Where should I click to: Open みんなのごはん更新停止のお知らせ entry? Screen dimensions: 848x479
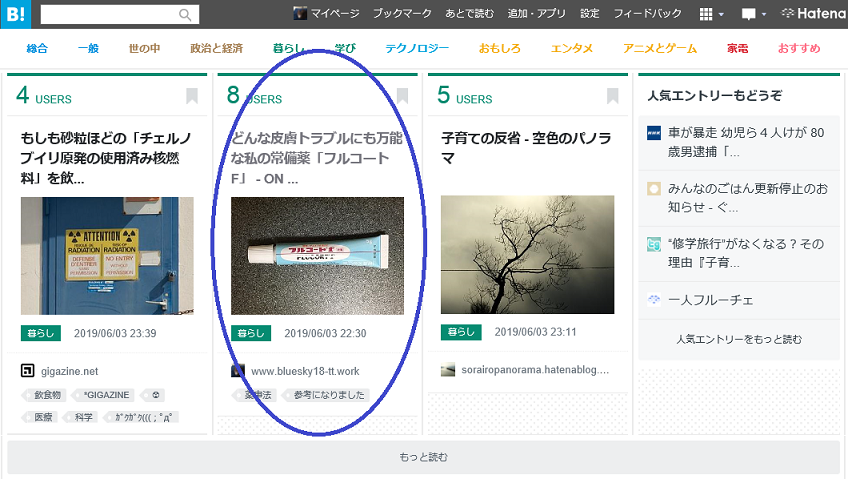747,197
